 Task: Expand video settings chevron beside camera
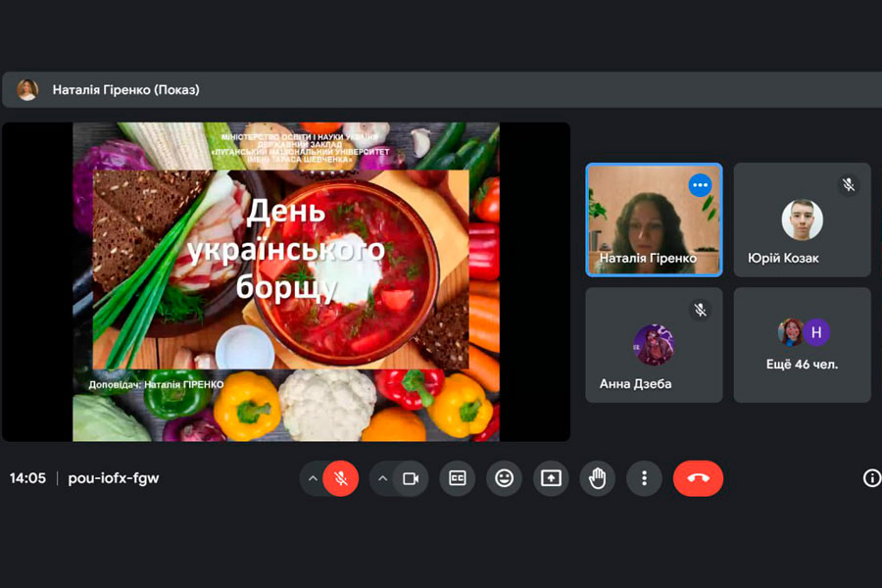382,478
